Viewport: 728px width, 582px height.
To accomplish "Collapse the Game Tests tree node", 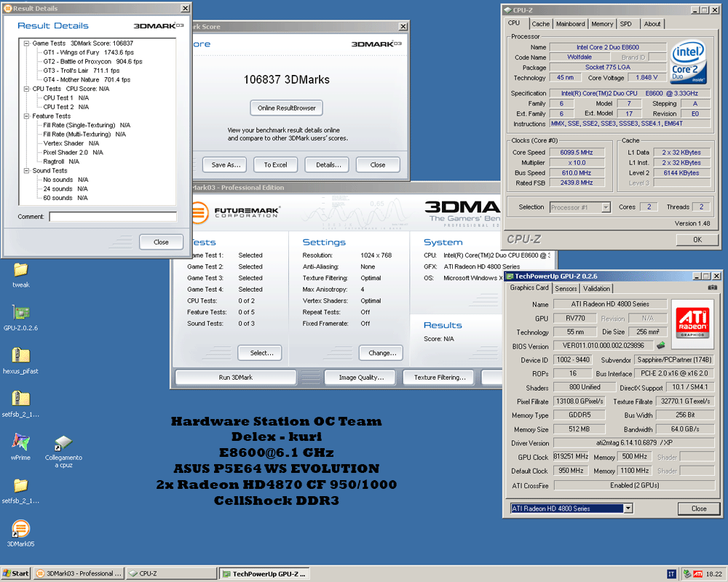I will [26, 43].
